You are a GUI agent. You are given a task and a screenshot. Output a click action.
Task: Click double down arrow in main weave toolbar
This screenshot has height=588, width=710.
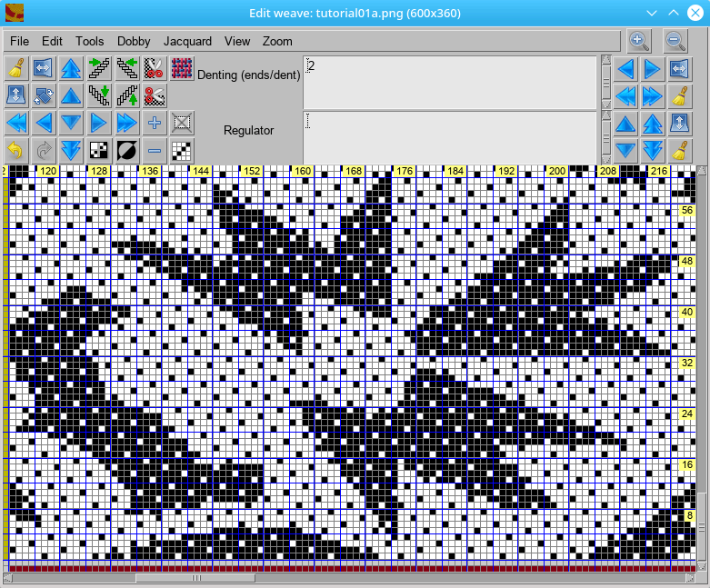pos(71,150)
